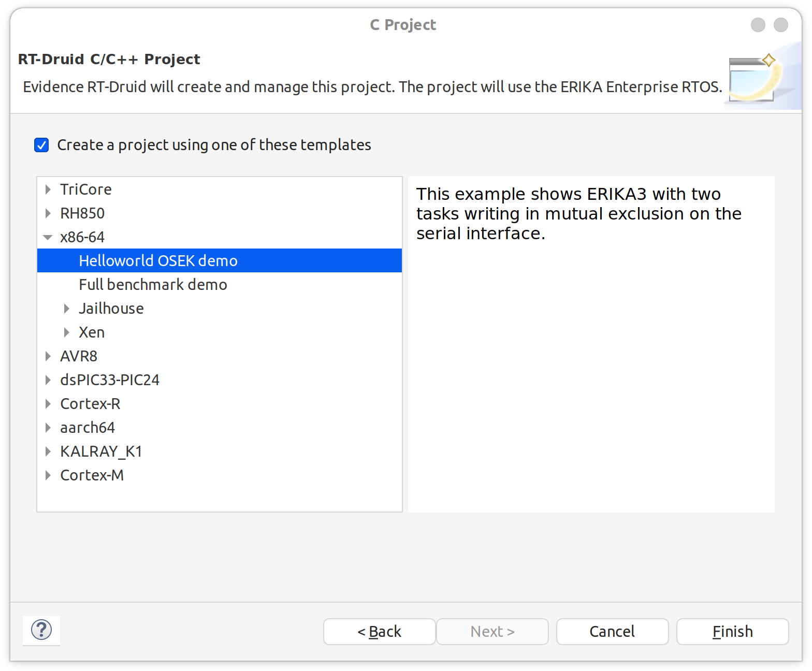Select the KALRAY_K1 tree item
Image resolution: width=812 pixels, height=671 pixels.
[101, 451]
